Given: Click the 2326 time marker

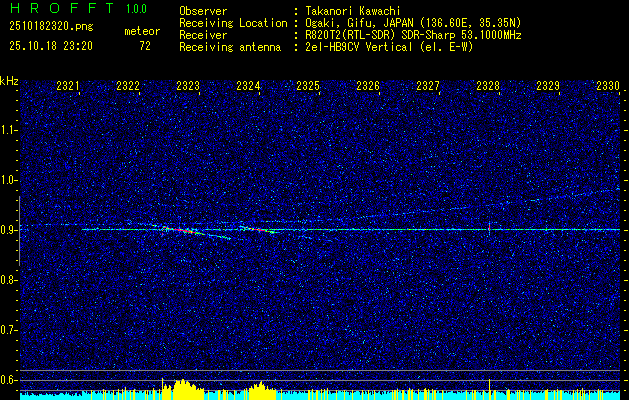Looking at the screenshot, I should [x=368, y=86].
